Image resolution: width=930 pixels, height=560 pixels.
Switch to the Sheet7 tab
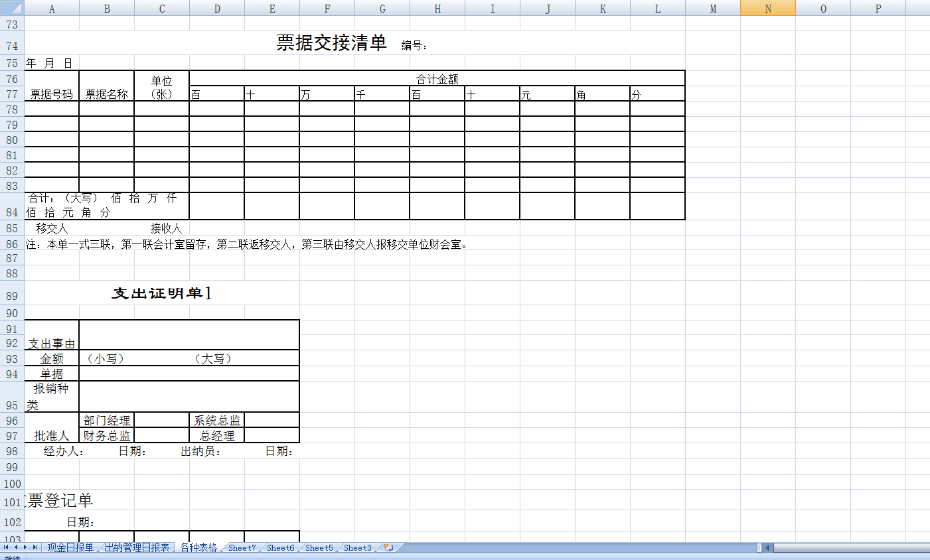click(242, 547)
